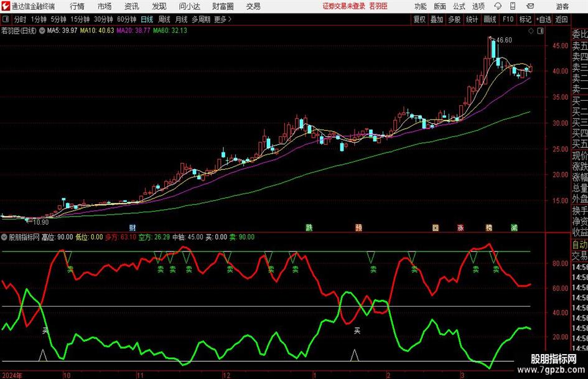Click the 标记 mark button
Viewport: 588px width, 379px height.
525,19
